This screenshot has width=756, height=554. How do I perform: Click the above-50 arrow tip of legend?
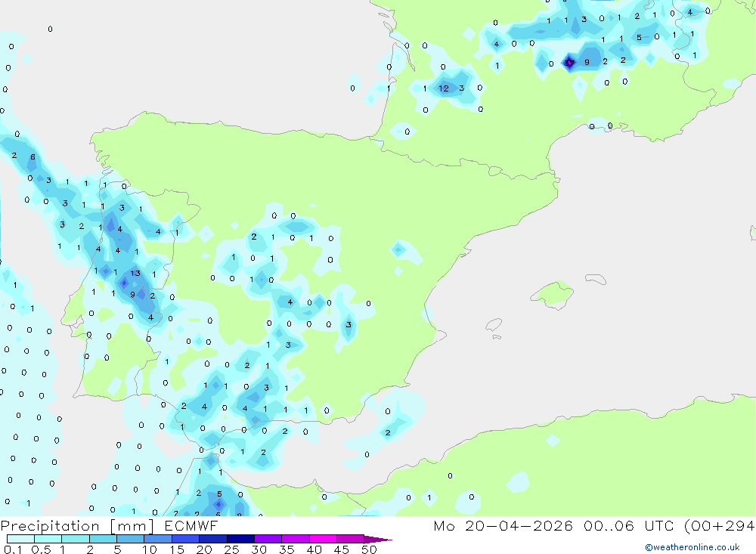coord(378,539)
